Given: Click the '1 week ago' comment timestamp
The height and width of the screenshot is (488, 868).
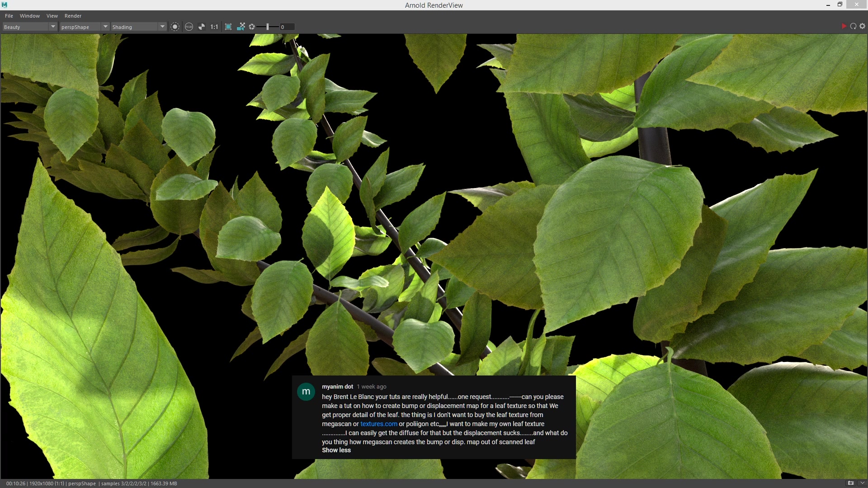Looking at the screenshot, I should tap(372, 387).
